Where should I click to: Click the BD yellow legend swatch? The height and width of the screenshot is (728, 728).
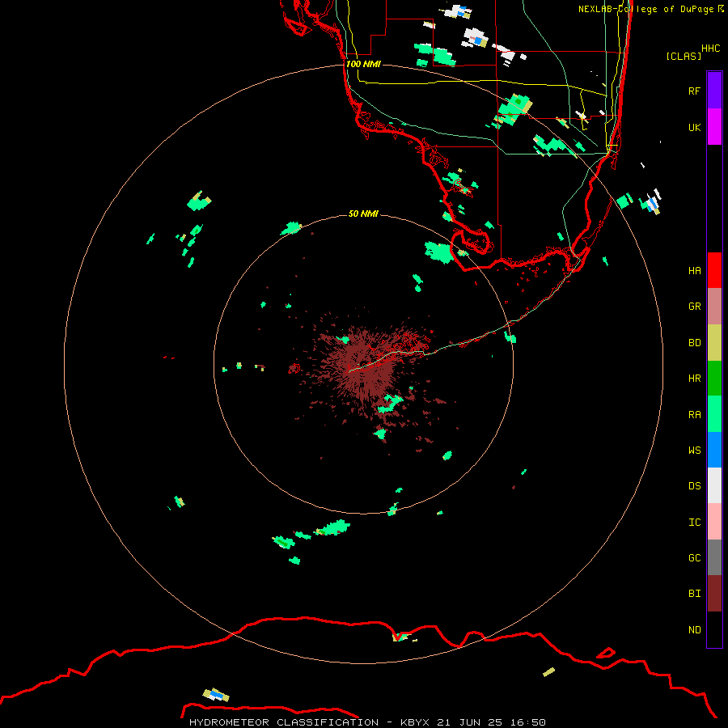(714, 343)
